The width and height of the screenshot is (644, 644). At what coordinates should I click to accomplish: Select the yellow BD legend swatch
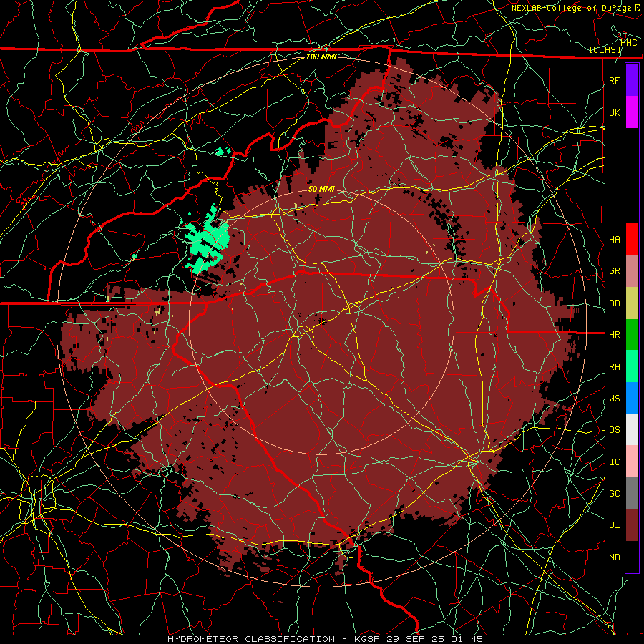tap(632, 303)
